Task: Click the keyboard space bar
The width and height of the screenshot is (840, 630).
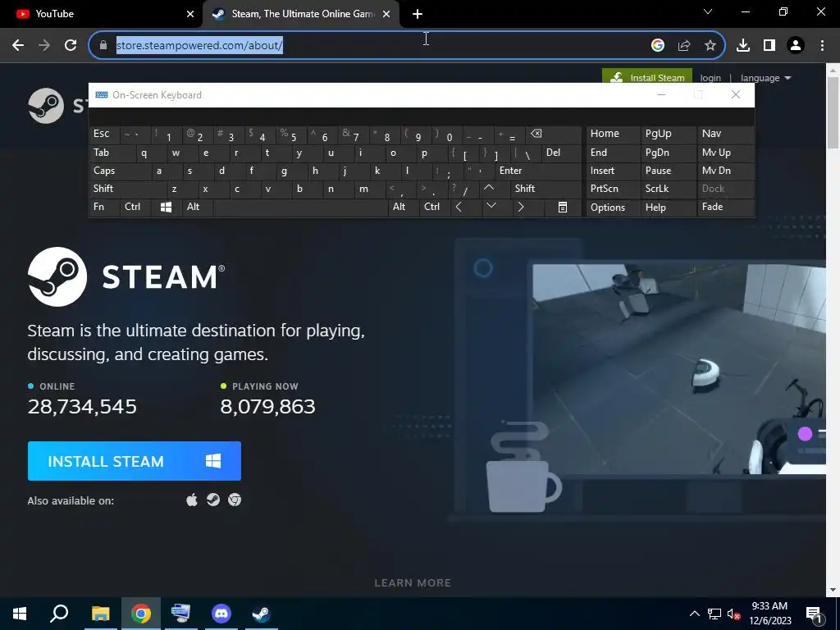Action: tap(300, 208)
